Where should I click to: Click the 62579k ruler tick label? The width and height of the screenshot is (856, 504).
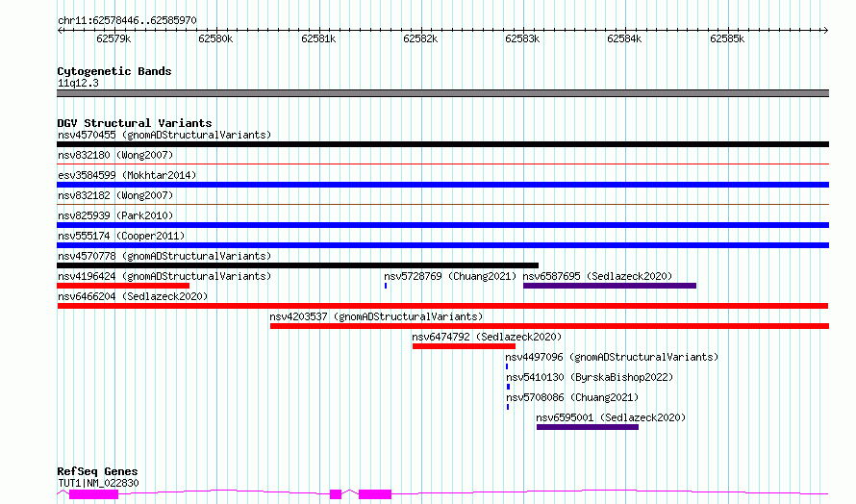pyautogui.click(x=113, y=38)
